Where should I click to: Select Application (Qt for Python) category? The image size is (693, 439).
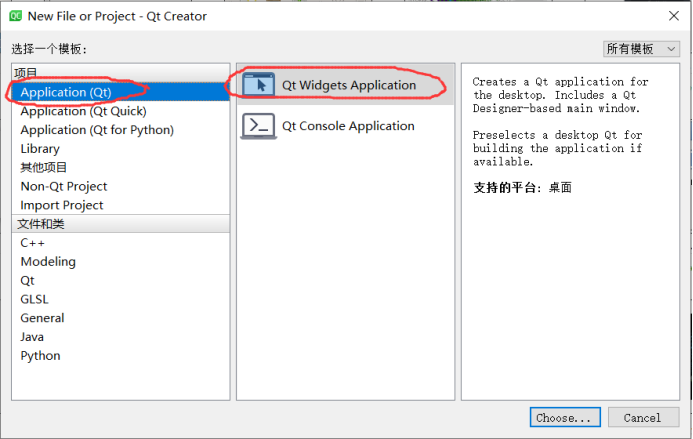[121, 130]
